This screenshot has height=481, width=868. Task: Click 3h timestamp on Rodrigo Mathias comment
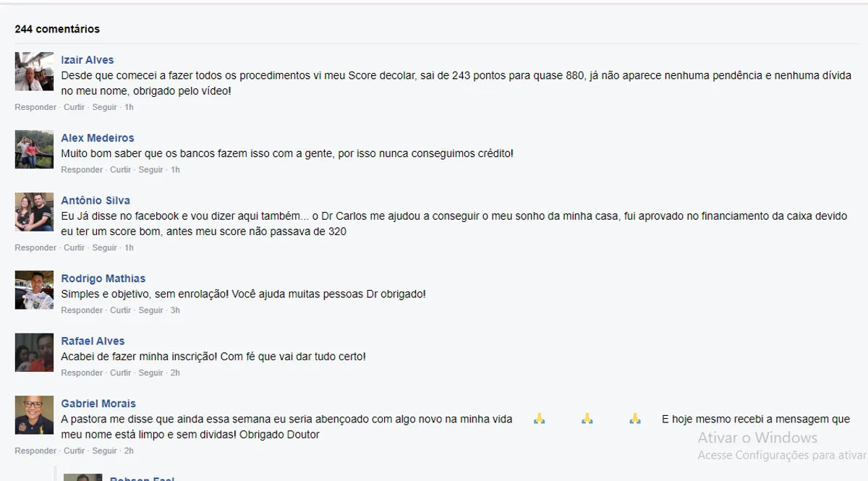[175, 310]
